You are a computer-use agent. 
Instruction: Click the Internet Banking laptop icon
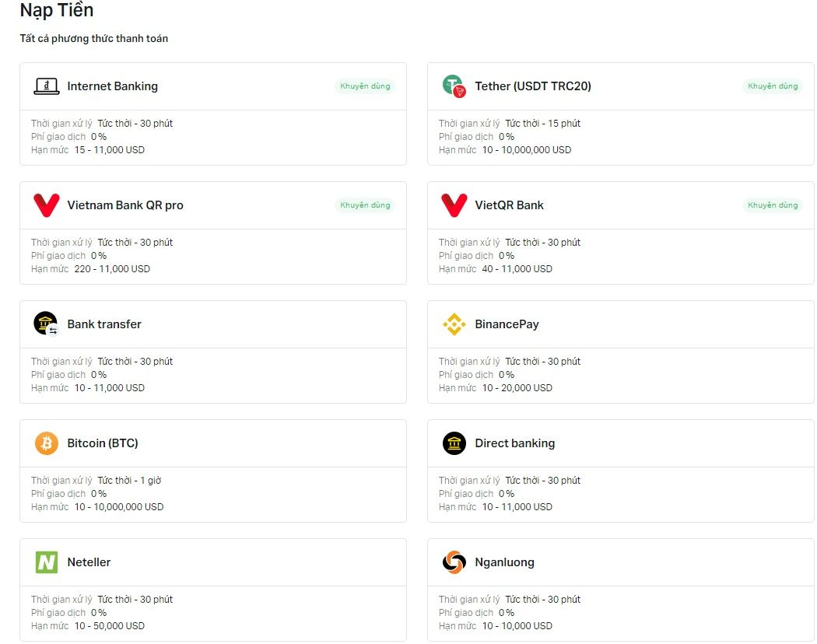pos(47,86)
